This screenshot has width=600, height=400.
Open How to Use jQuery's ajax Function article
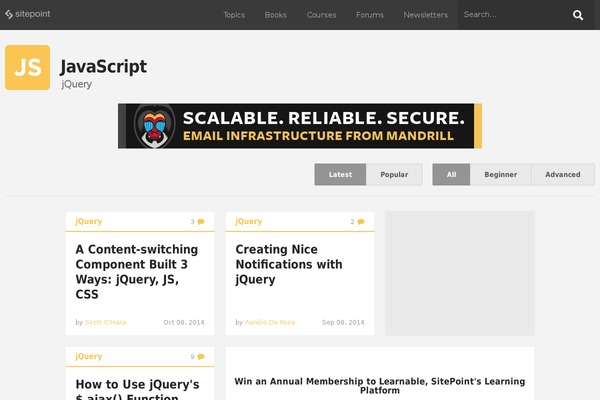click(x=137, y=389)
